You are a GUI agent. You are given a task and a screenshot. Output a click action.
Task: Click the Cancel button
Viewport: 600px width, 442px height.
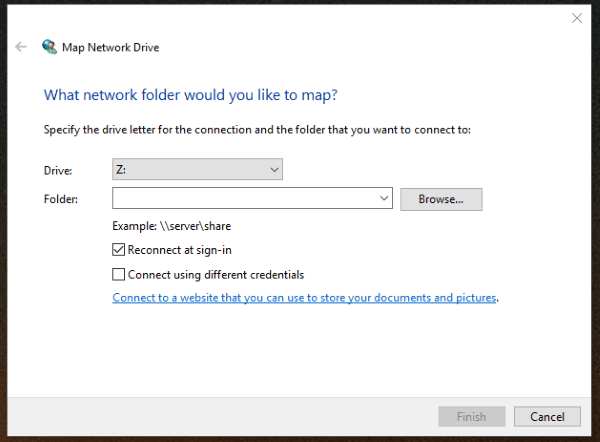[x=547, y=417]
